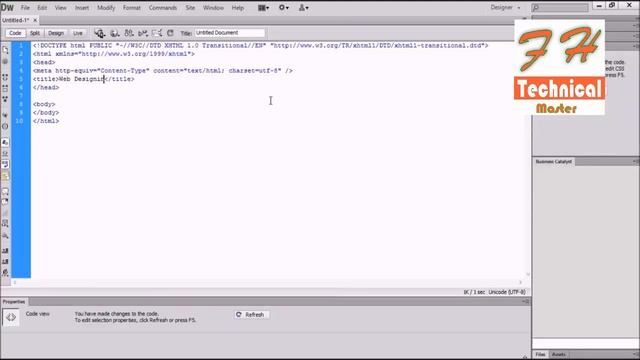
Task: Open the Designer workspace switcher
Action: coord(505,7)
